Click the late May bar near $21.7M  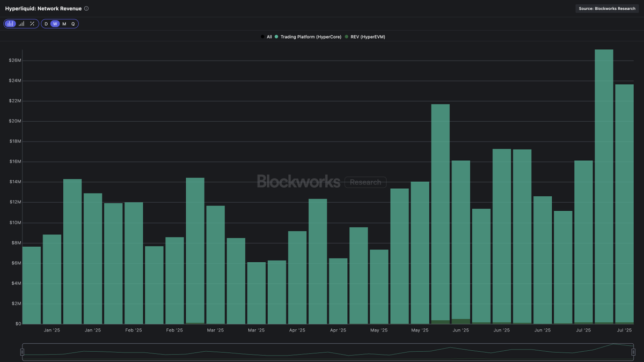tap(441, 214)
